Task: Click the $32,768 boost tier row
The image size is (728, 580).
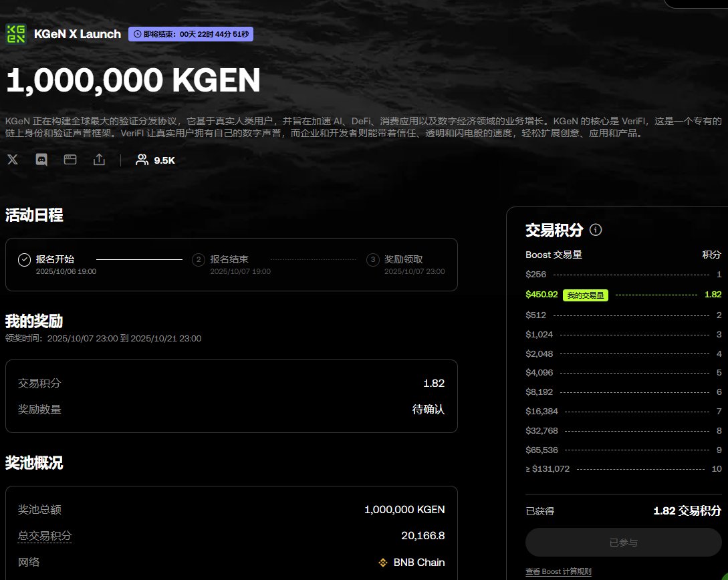Action: 623,430
